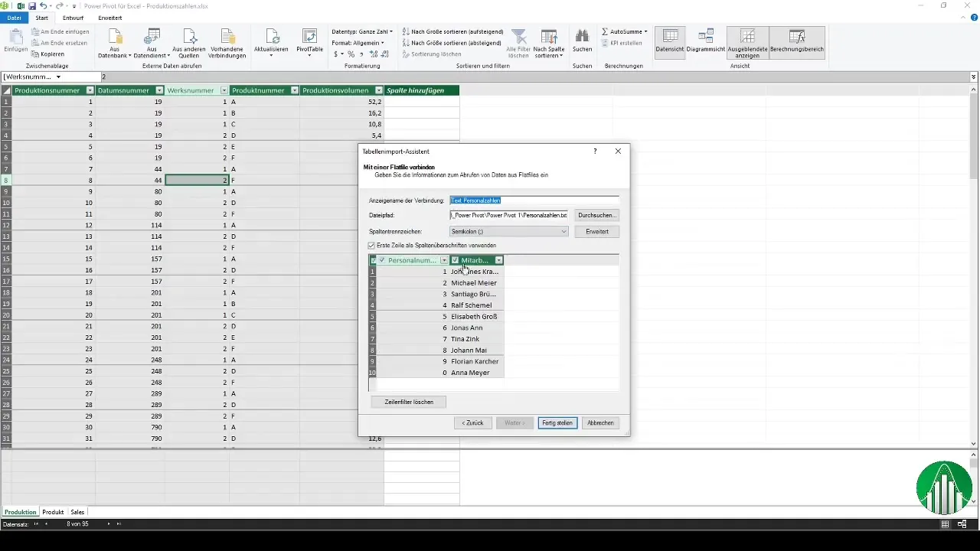Click Sortierung löschen

[x=431, y=54]
